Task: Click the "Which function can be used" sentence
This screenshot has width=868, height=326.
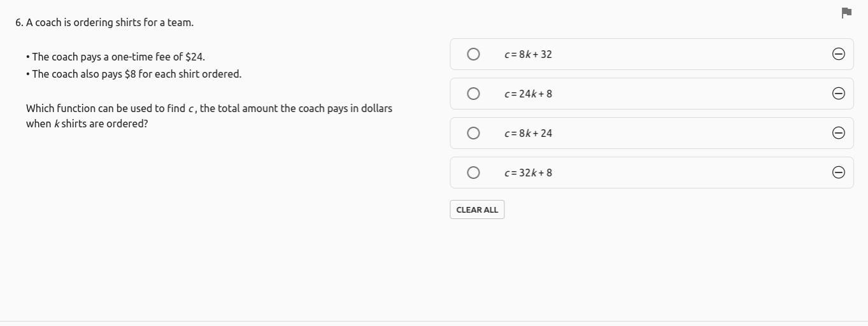Action: (x=209, y=108)
